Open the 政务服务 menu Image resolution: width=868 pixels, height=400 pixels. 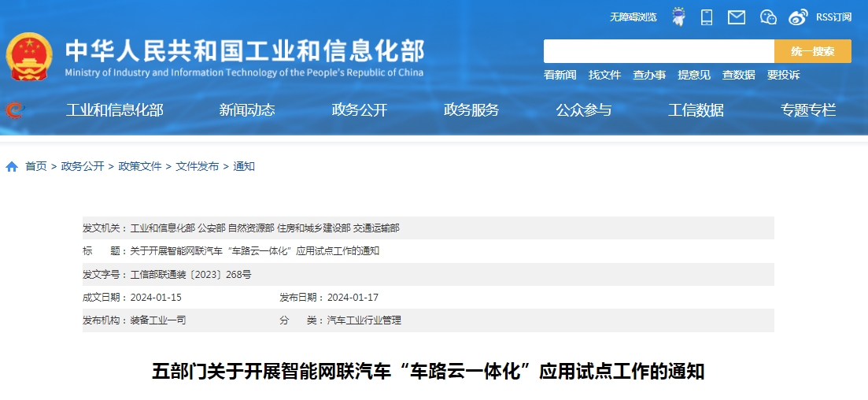point(471,109)
